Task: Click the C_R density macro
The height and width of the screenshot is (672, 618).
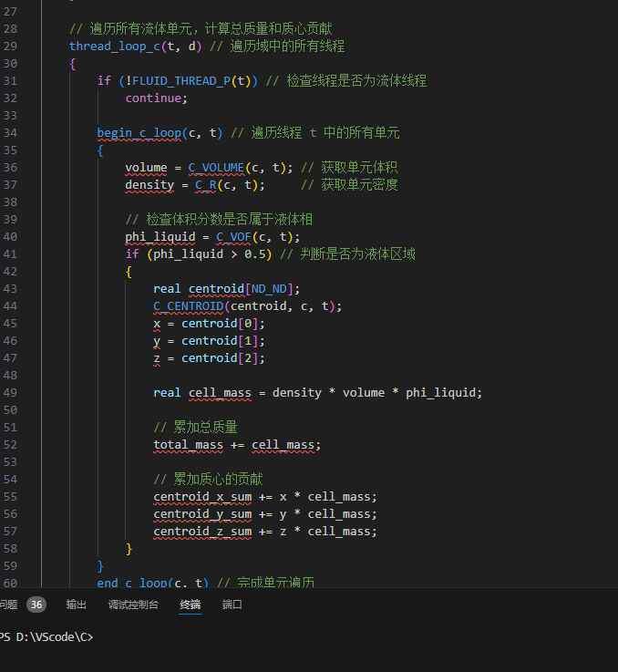Action: click(205, 185)
